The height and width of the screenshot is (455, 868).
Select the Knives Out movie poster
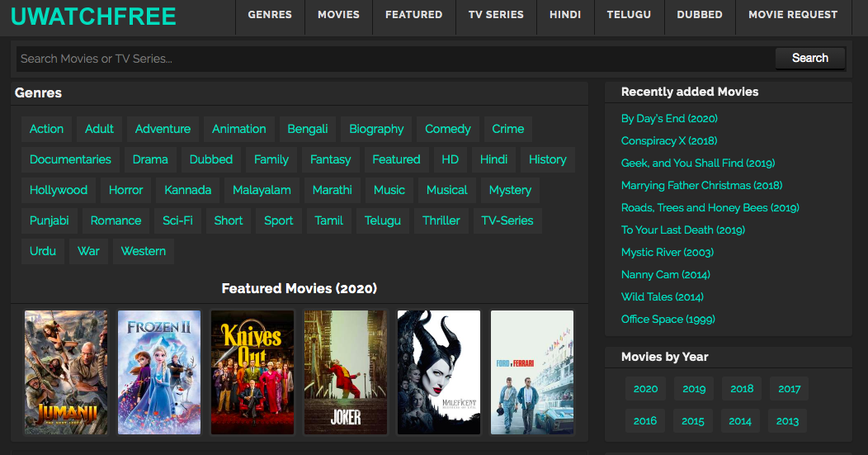(252, 372)
